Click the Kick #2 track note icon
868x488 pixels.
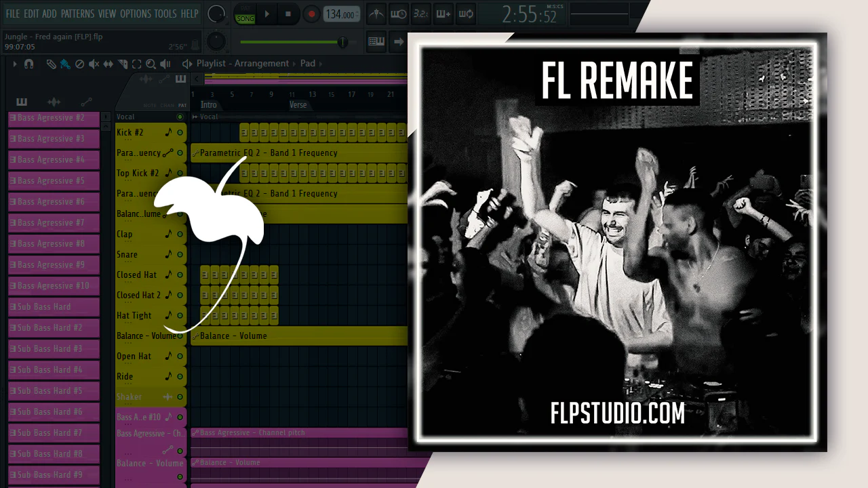tap(168, 133)
